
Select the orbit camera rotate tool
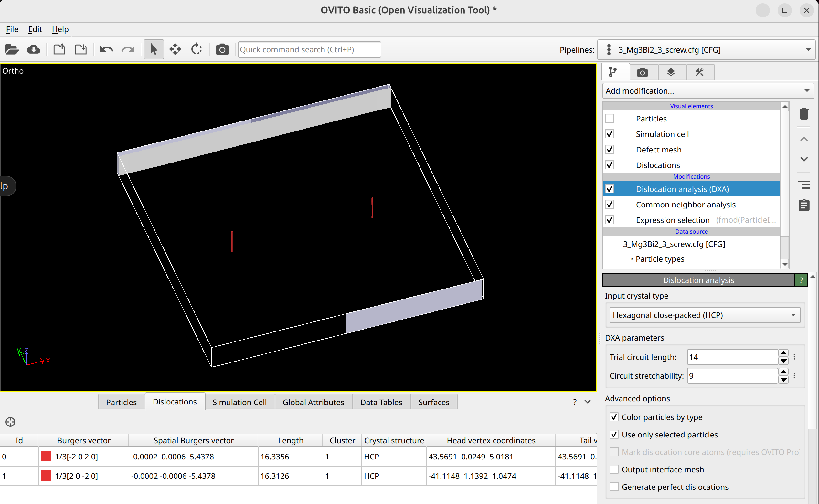(x=197, y=50)
